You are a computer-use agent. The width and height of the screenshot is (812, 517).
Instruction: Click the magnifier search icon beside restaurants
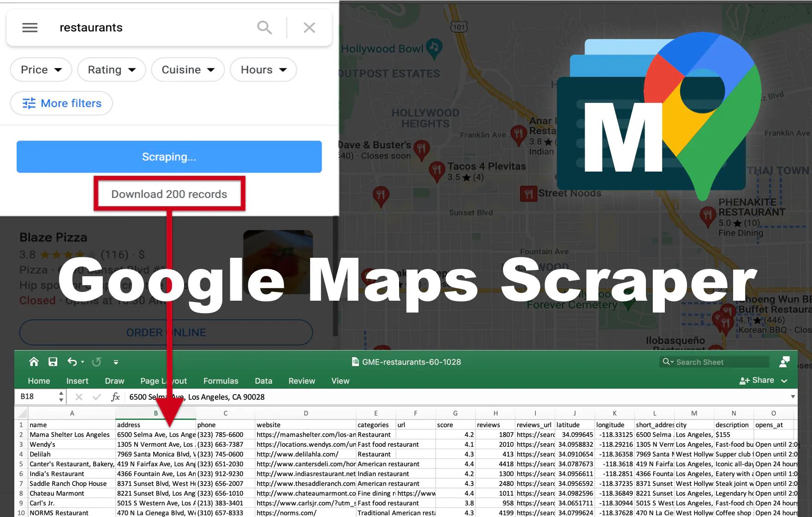click(x=264, y=28)
